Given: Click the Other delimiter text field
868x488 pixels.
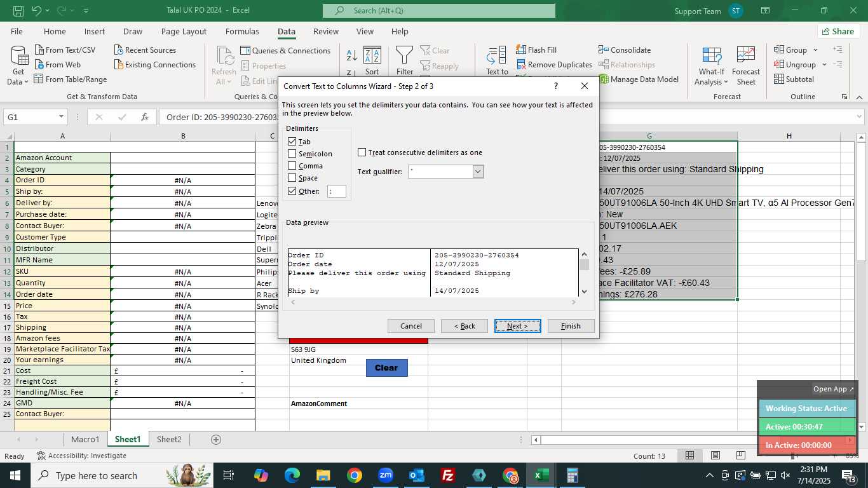Looking at the screenshot, I should 337,191.
